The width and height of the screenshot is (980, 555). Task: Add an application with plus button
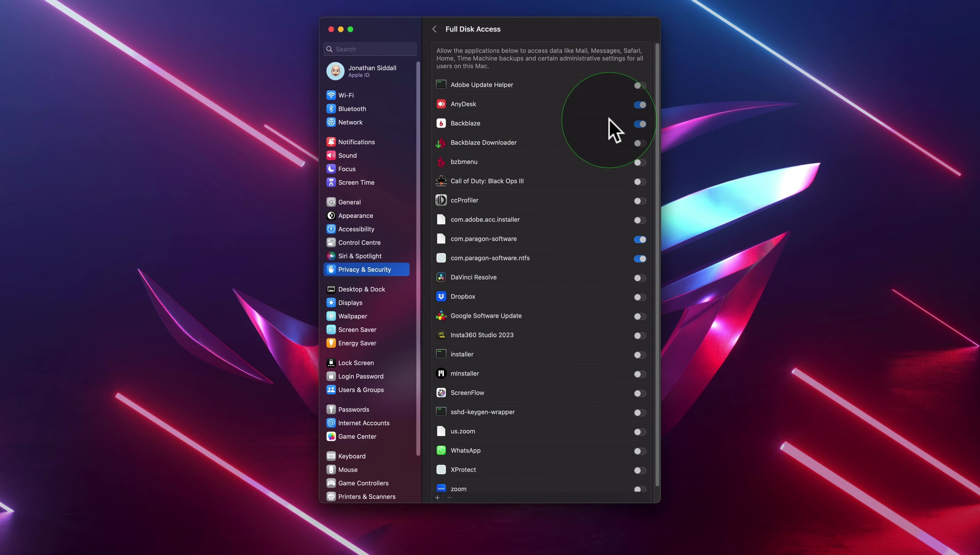click(x=437, y=497)
